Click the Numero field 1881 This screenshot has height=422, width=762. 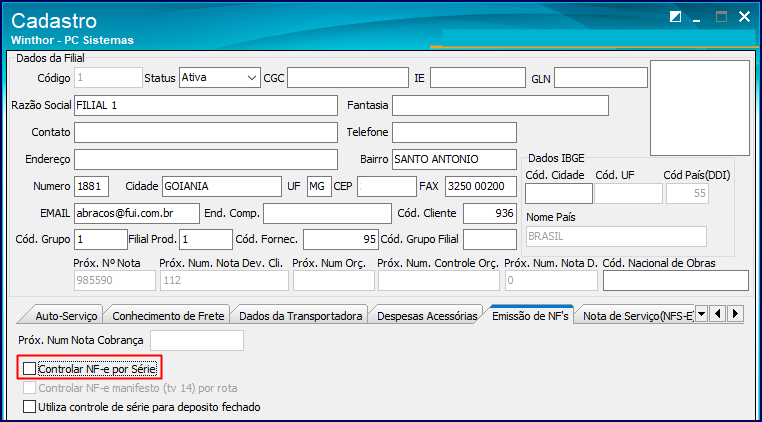pyautogui.click(x=91, y=187)
